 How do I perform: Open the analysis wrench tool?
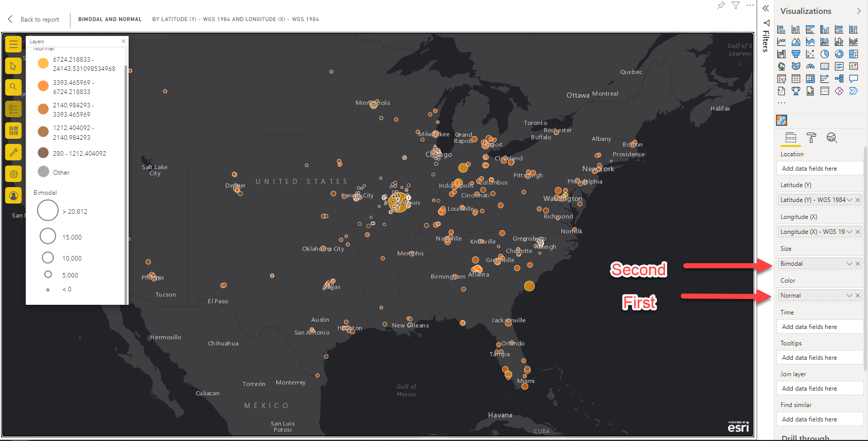point(13,152)
